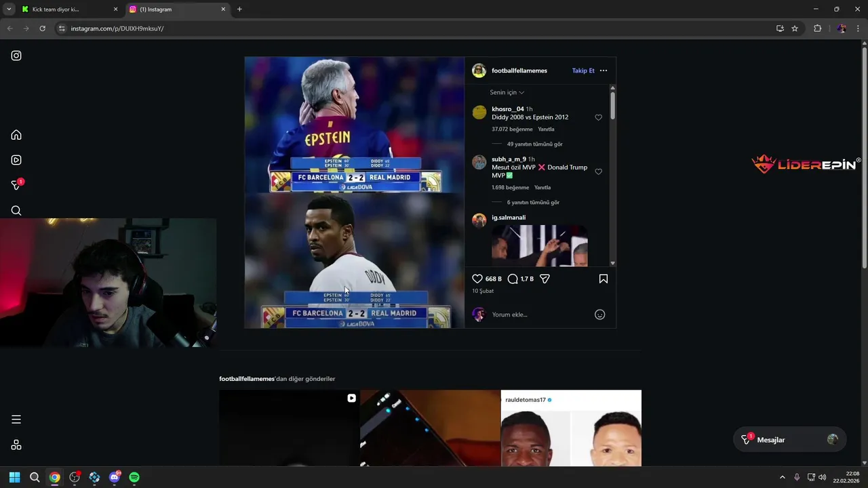Reload the page
Viewport: 868px width, 488px height.
tap(42, 28)
